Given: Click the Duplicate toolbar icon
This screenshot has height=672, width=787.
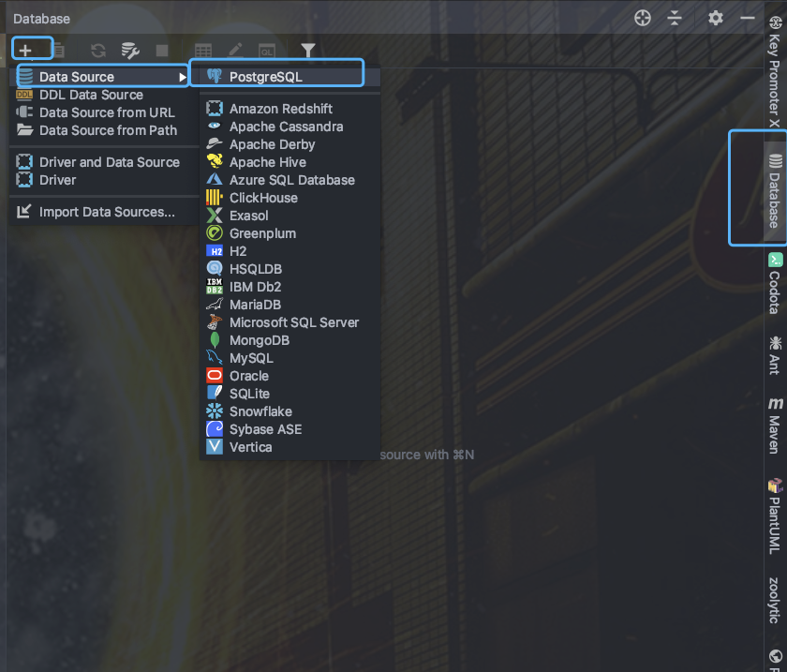Looking at the screenshot, I should point(59,50).
